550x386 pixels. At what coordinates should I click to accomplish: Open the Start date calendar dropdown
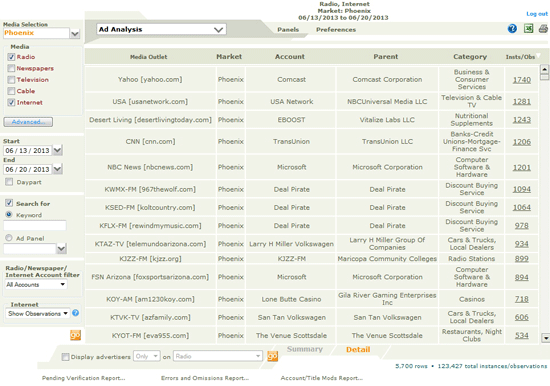click(58, 151)
